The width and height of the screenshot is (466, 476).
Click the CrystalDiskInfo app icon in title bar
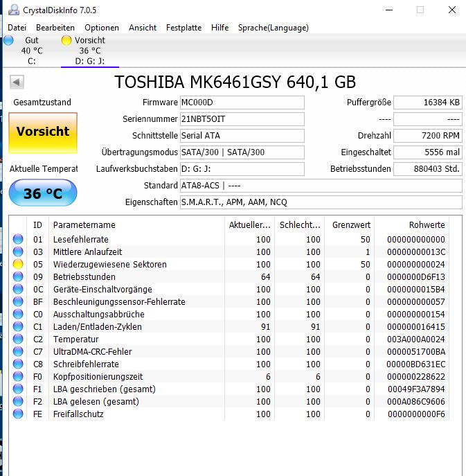14,10
